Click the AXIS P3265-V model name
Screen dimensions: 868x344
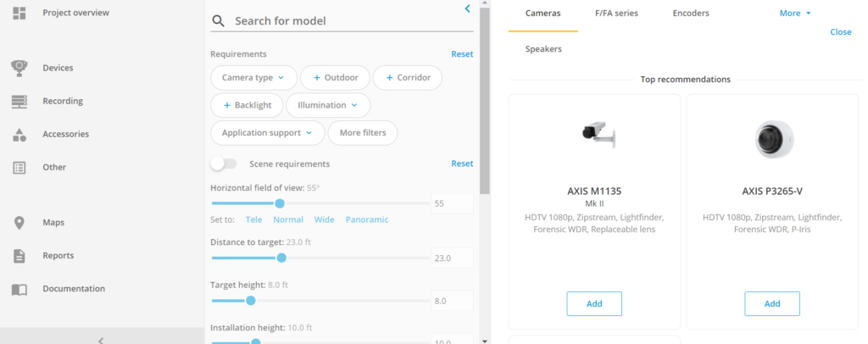pos(772,191)
